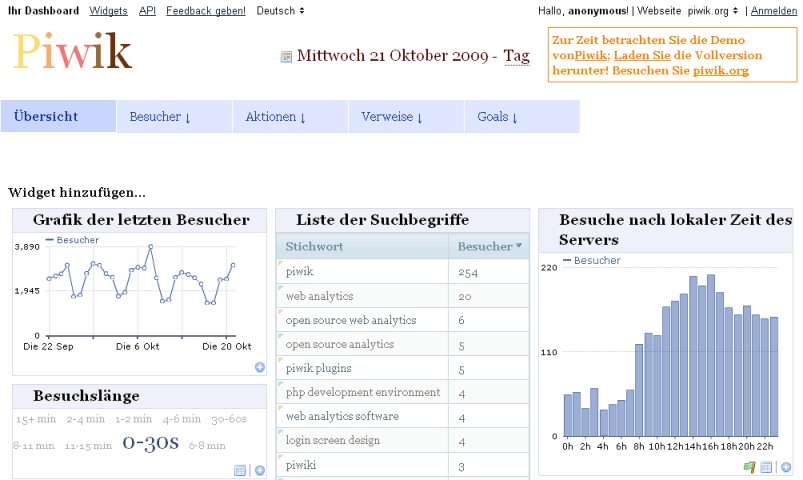Viewport: 803px width, 480px height.
Task: Expand the Verweise menu
Action: (406, 117)
